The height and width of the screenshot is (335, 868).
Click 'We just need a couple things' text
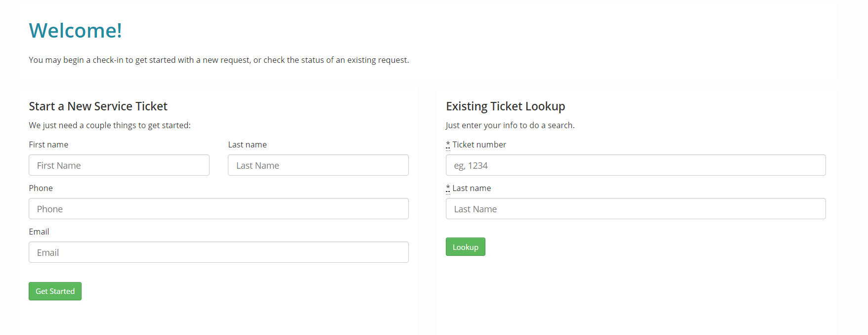click(x=110, y=125)
